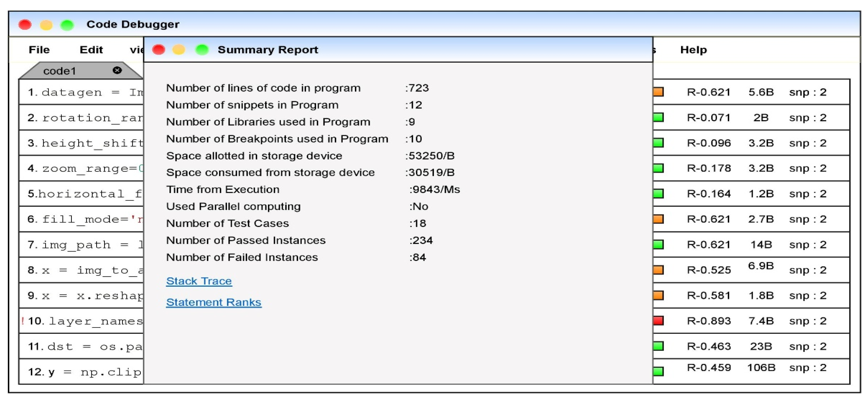Click the green status square beside R-0.459
This screenshot has width=868, height=402.
(658, 371)
